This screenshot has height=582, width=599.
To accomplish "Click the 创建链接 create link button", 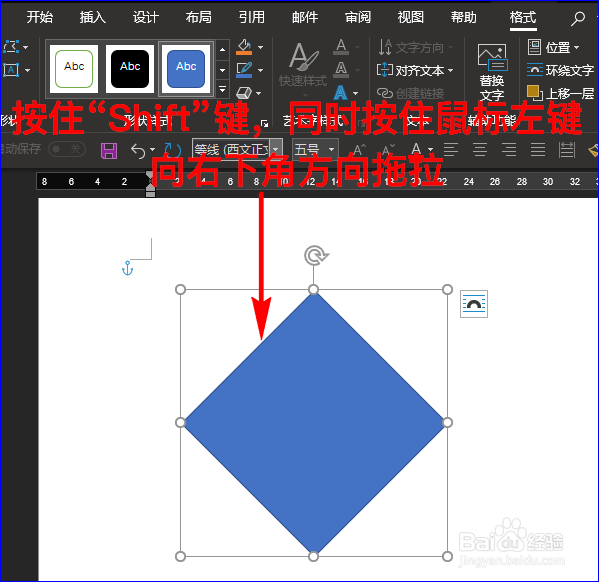I will 411,93.
